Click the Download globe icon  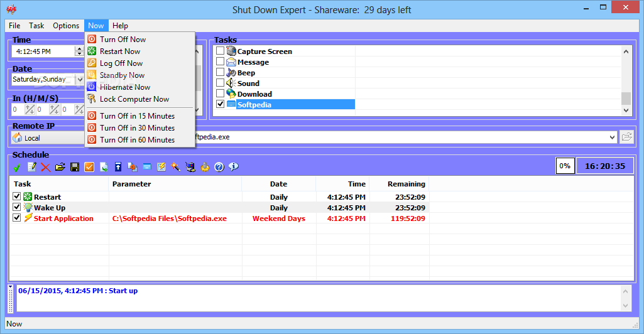pyautogui.click(x=231, y=94)
